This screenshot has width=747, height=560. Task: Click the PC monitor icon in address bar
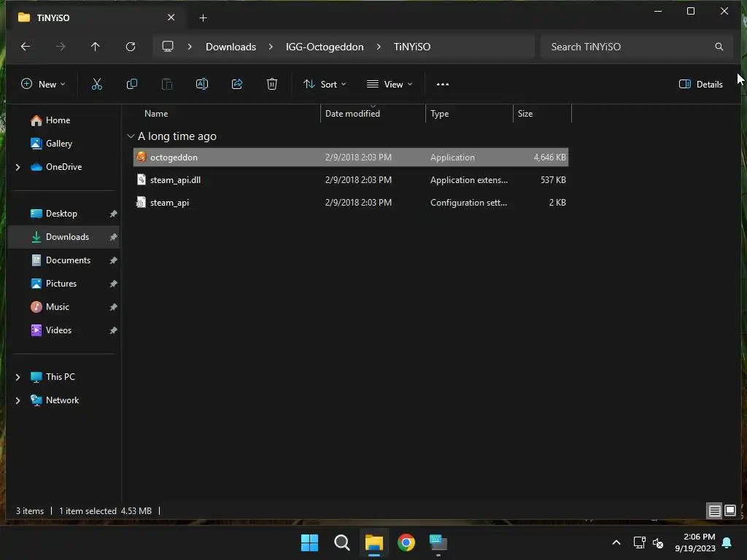[168, 47]
